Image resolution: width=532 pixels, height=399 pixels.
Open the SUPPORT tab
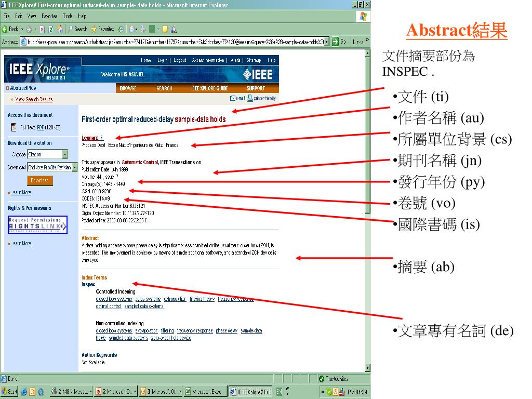[x=256, y=88]
